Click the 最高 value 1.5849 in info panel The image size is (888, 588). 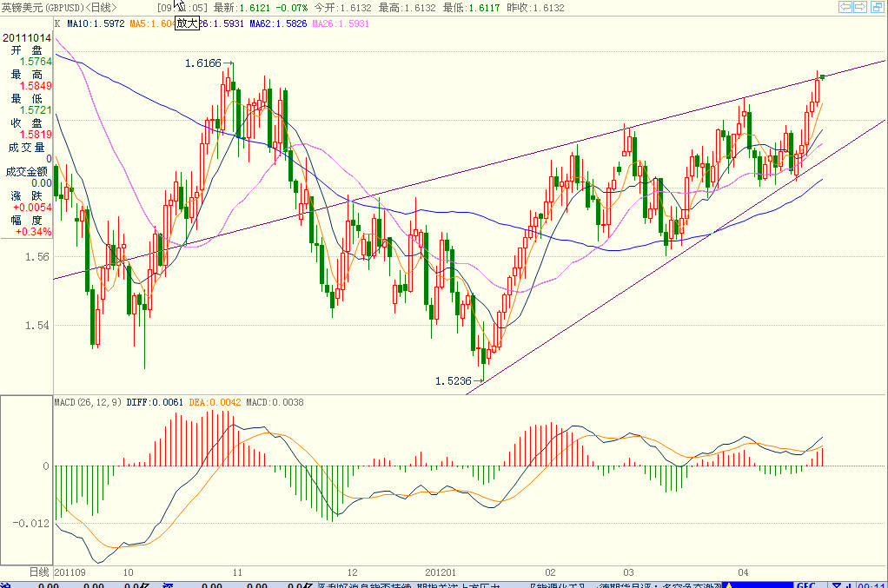[36, 86]
